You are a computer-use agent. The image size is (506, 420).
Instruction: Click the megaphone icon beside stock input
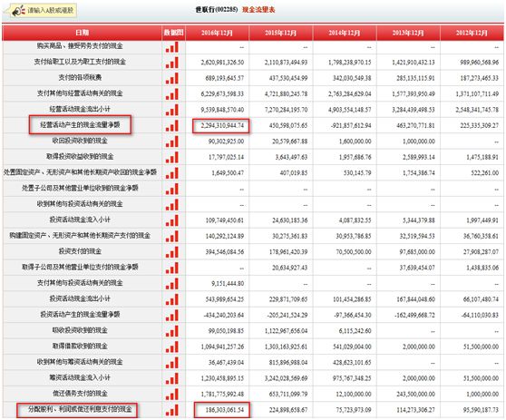coord(18,11)
